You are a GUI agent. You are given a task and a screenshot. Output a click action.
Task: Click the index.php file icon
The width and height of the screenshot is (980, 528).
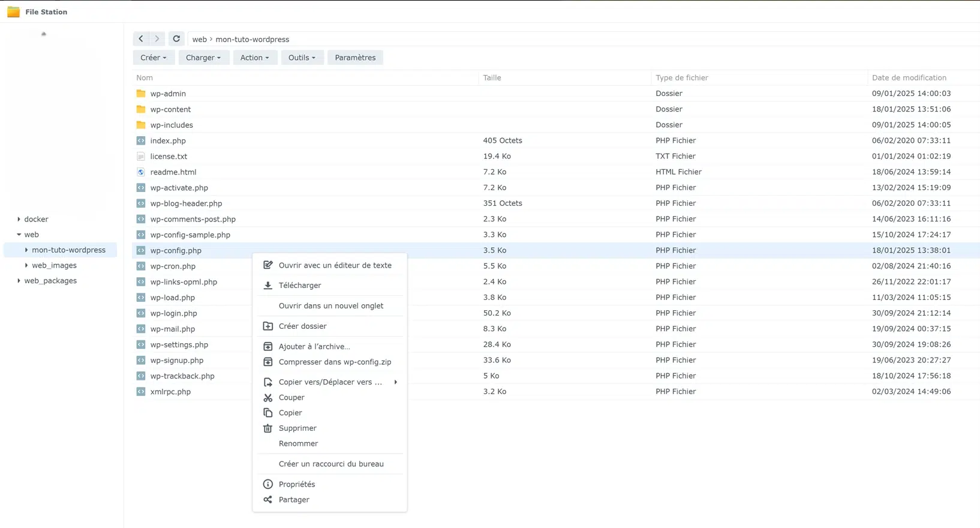(x=141, y=141)
